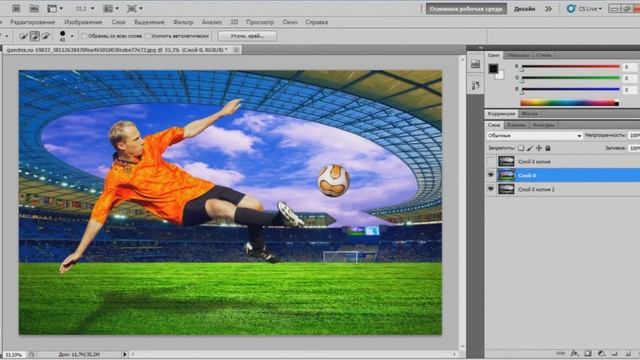The width and height of the screenshot is (640, 360).
Task: Switch to the Каналы panel tab
Action: click(x=516, y=125)
